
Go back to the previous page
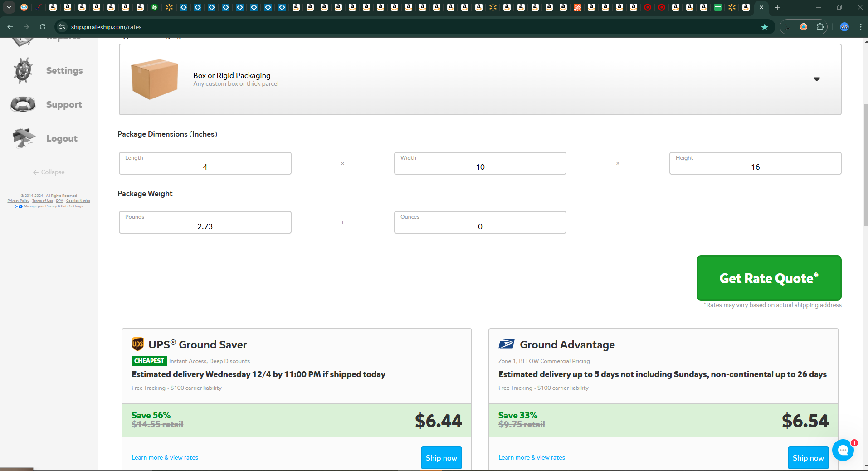(x=10, y=27)
